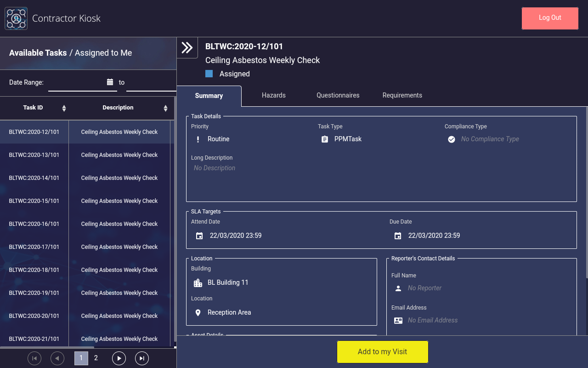Click the BL Building 11 building icon
This screenshot has height=368, width=588.
[198, 283]
